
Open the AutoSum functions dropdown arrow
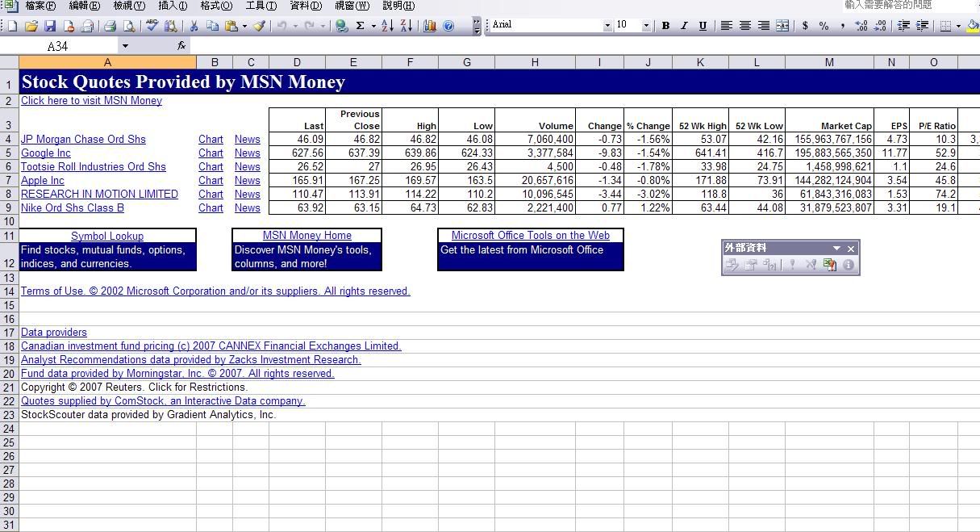coord(373,26)
